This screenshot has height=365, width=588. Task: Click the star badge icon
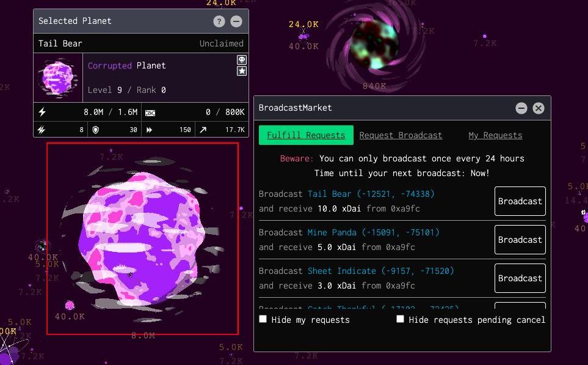(242, 71)
